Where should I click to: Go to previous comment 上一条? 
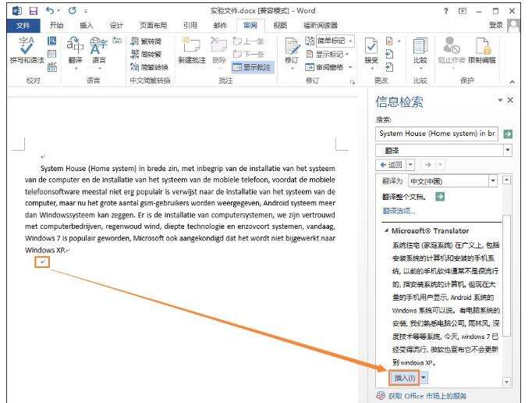249,41
